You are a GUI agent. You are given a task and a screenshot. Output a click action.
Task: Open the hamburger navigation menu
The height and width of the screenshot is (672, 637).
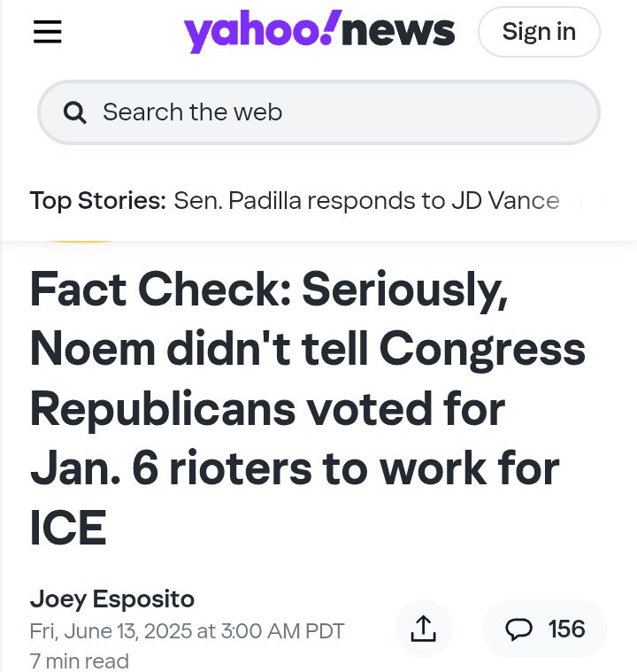click(x=48, y=32)
